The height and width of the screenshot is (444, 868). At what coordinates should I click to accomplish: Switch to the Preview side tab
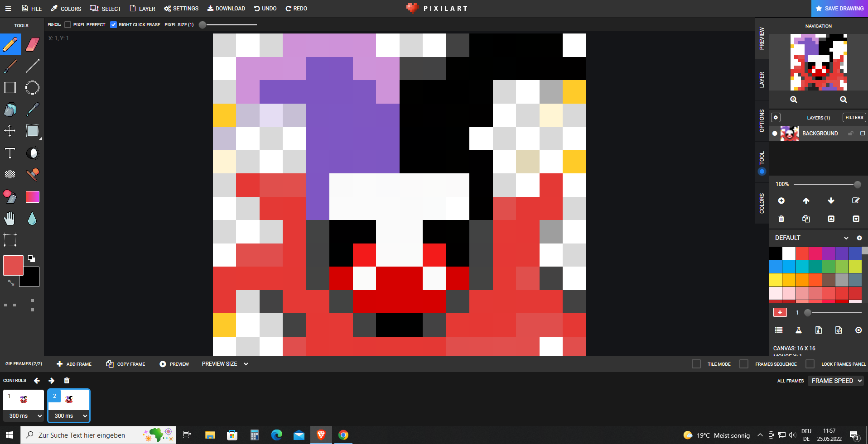click(762, 38)
